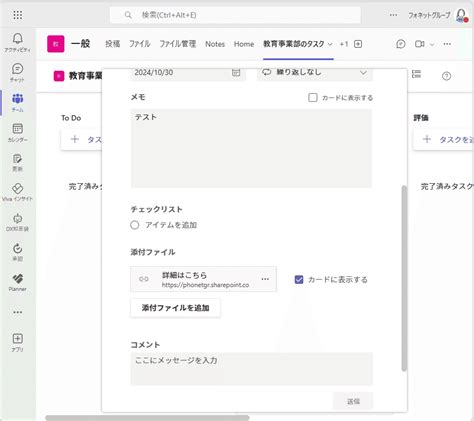This screenshot has width=474, height=421.
Task: Start a video meeting with camera icon
Action: (419, 44)
